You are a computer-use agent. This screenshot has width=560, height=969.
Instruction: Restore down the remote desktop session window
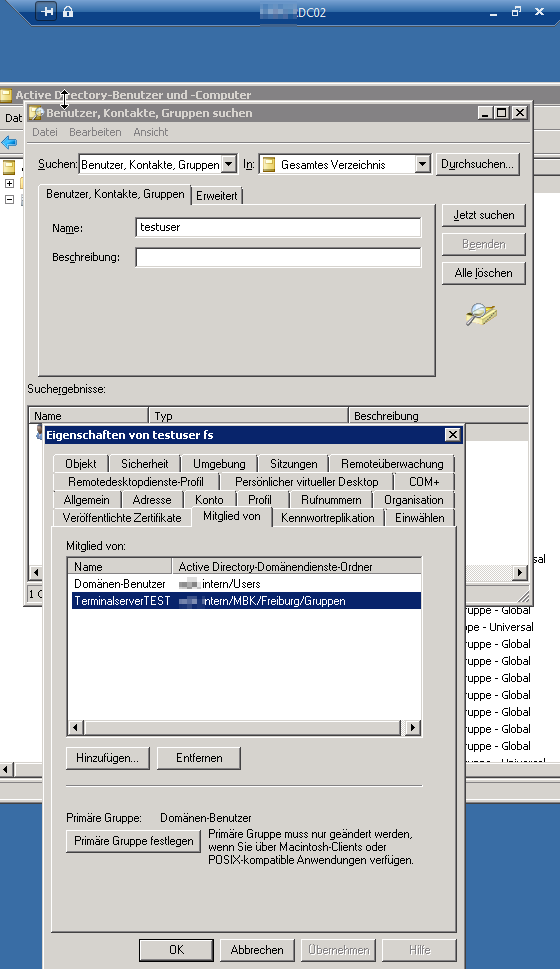[516, 11]
